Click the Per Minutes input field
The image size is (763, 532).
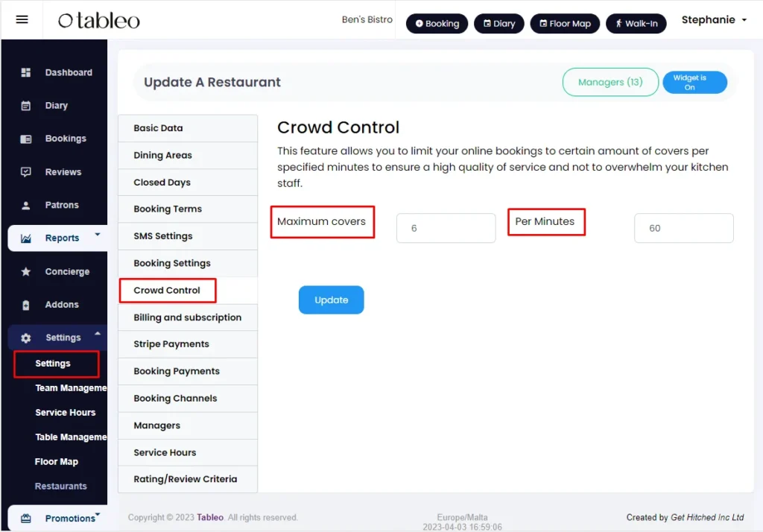(x=684, y=228)
